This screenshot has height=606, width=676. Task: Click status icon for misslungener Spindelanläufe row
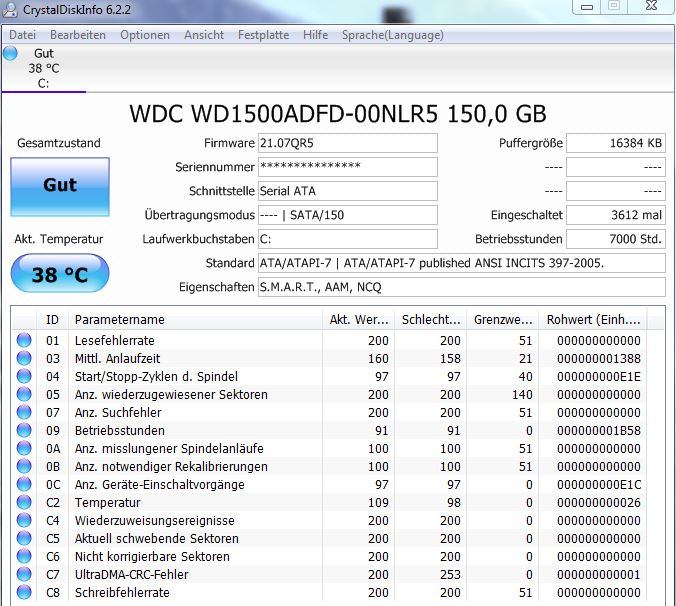tap(24, 448)
